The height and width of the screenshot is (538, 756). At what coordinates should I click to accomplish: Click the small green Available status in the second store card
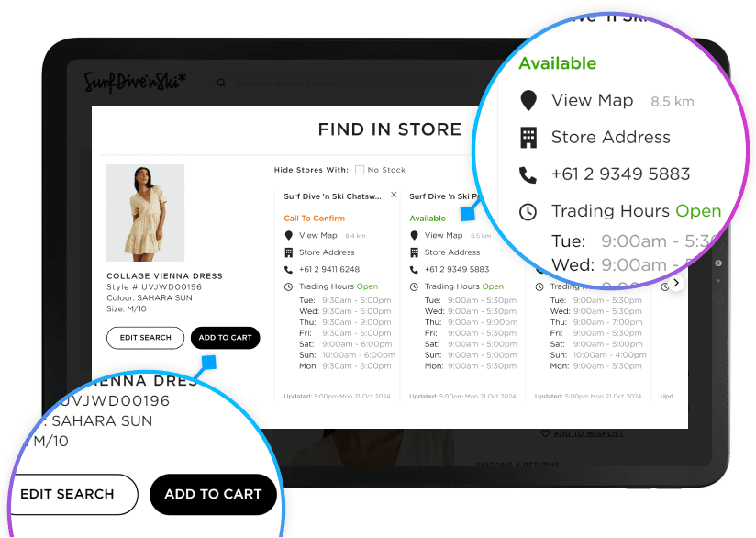pyautogui.click(x=428, y=219)
